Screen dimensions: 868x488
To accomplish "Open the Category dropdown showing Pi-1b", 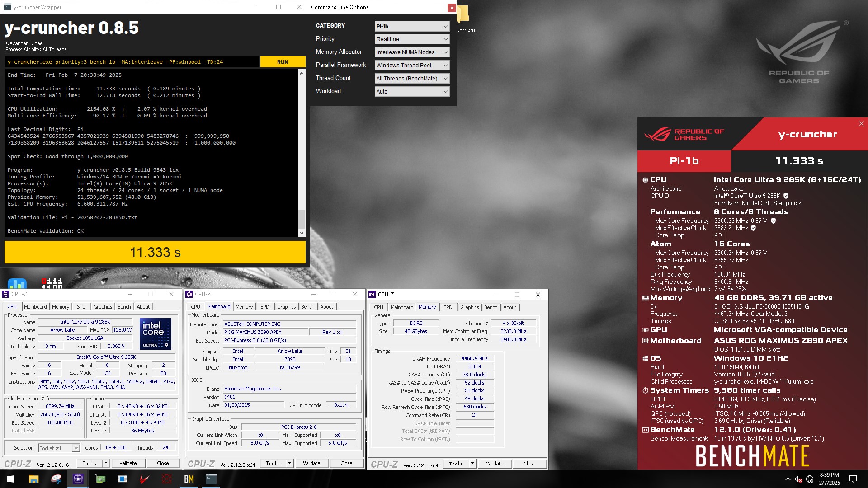I will click(412, 26).
